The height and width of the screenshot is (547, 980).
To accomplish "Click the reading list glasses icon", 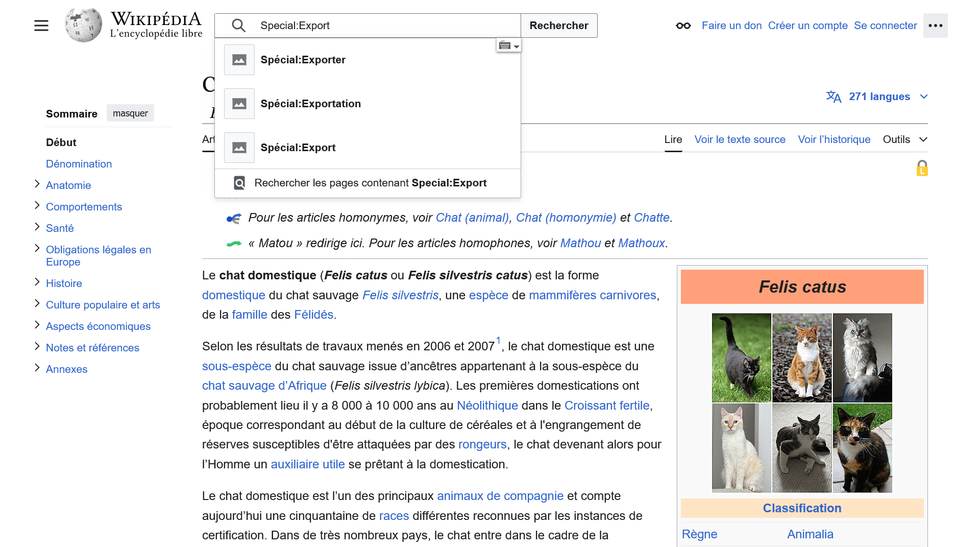I will click(x=683, y=25).
